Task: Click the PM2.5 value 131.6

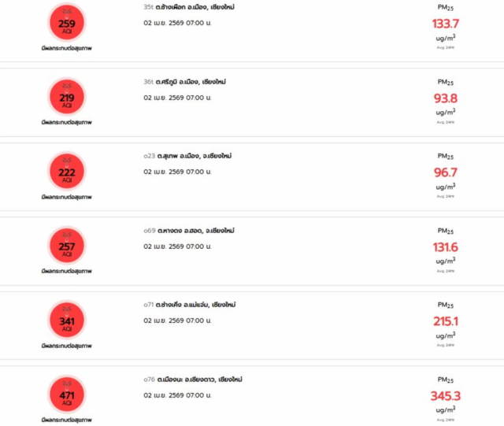Action: click(445, 246)
